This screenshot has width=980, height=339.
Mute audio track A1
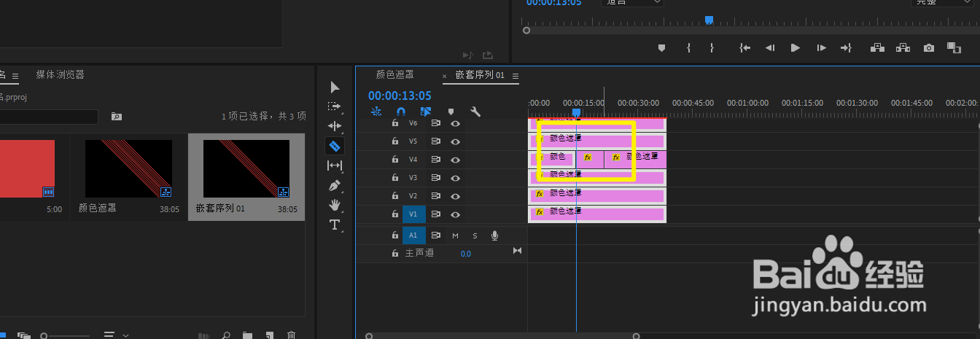tap(455, 235)
